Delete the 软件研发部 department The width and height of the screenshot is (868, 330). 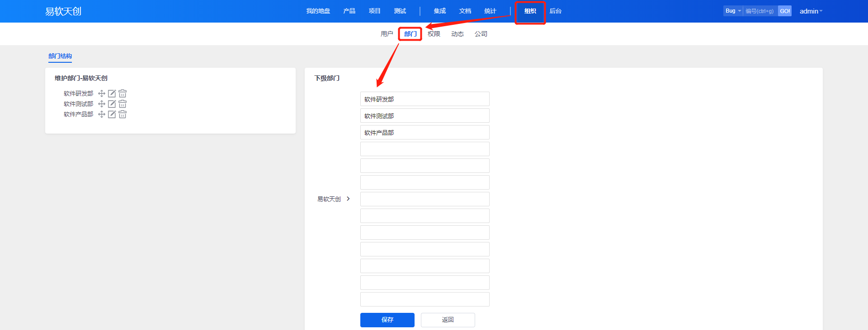pyautogui.click(x=123, y=93)
